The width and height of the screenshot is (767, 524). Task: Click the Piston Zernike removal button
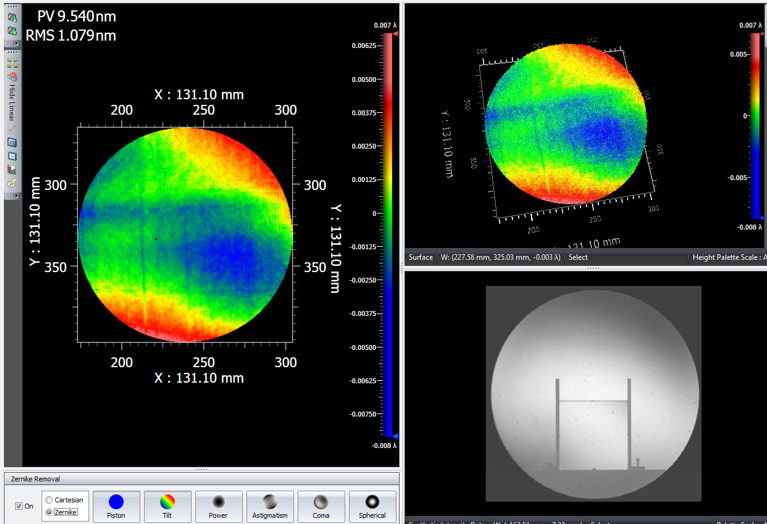tap(116, 506)
